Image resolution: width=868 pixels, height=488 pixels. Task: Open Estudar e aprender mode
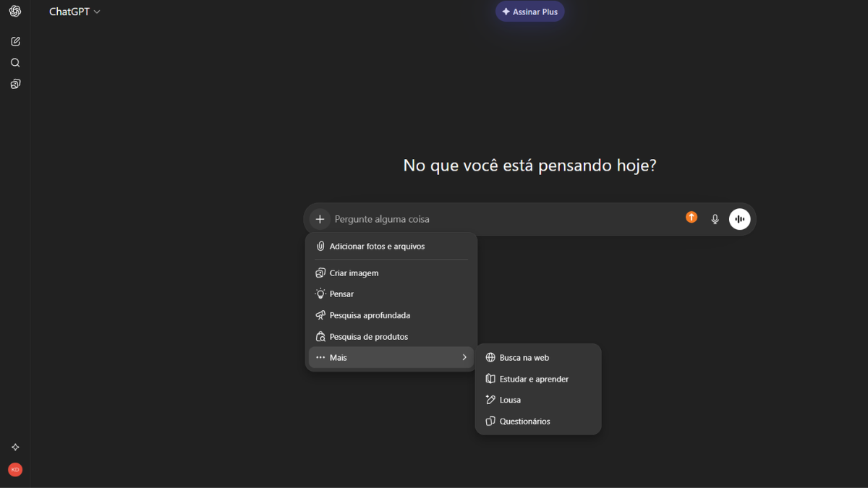click(x=534, y=378)
